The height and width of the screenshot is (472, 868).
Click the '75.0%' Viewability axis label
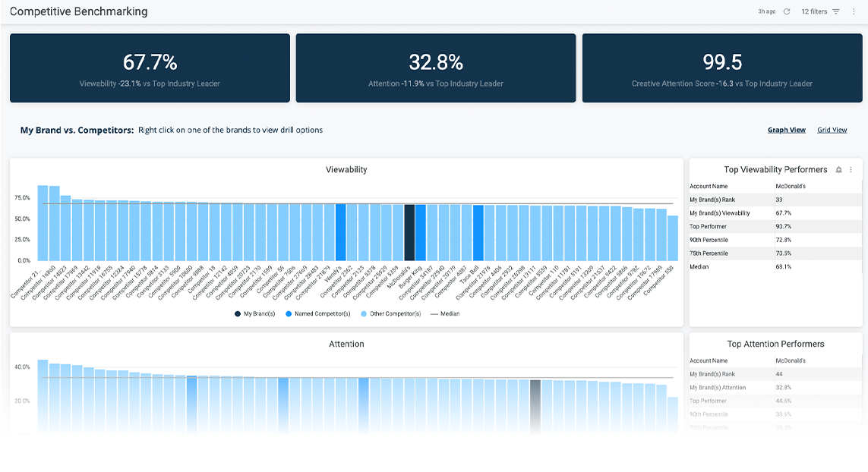click(22, 198)
